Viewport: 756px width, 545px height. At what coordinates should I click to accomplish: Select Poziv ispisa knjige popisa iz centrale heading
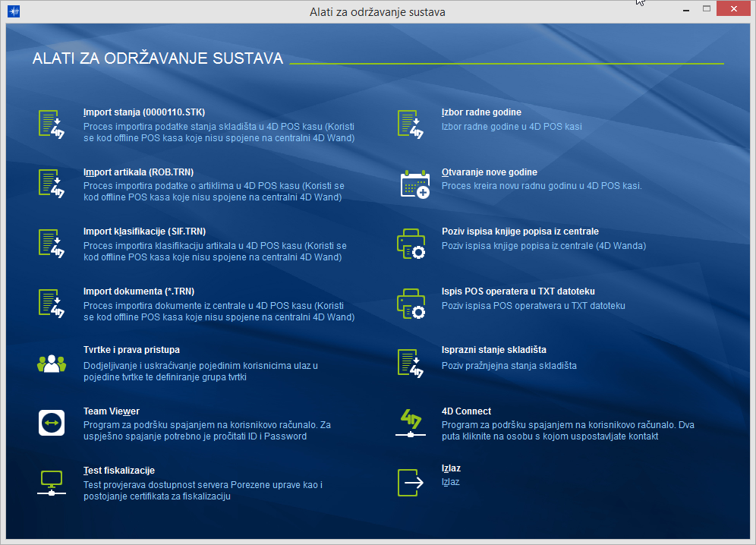tap(520, 232)
